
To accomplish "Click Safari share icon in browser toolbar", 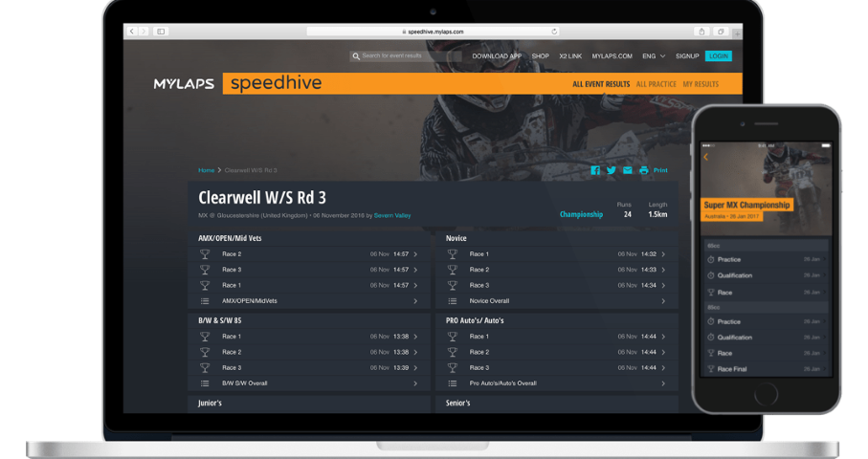I will tap(702, 32).
